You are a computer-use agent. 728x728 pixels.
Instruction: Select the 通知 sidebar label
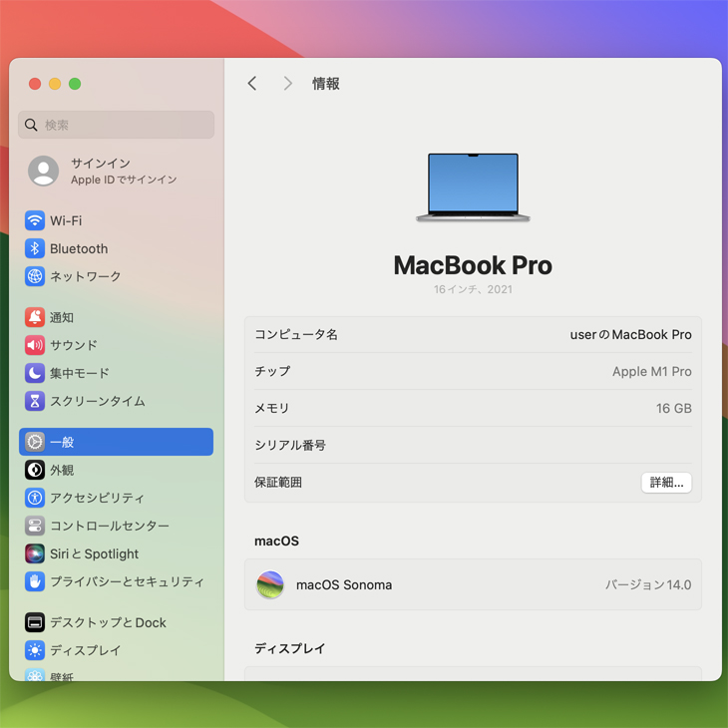coord(62,317)
